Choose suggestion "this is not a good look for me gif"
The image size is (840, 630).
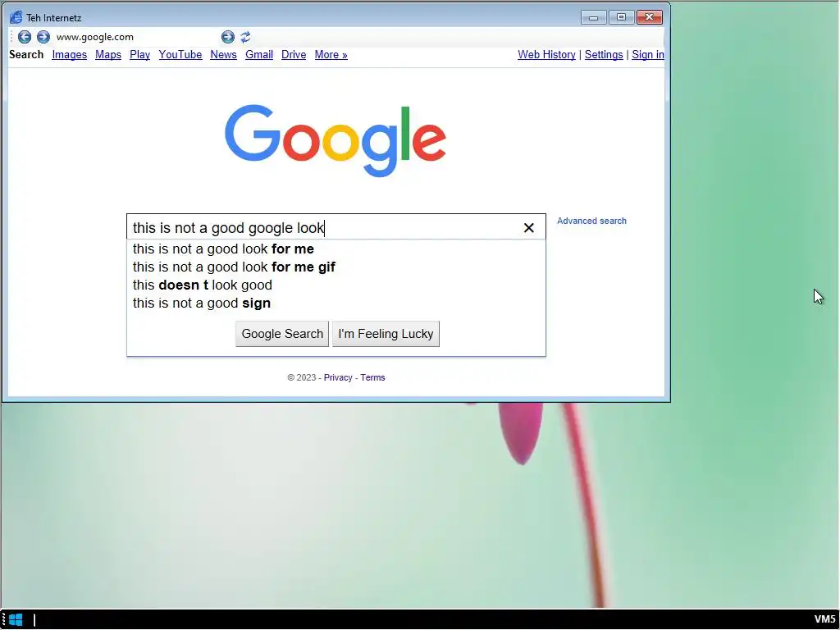pos(336,267)
